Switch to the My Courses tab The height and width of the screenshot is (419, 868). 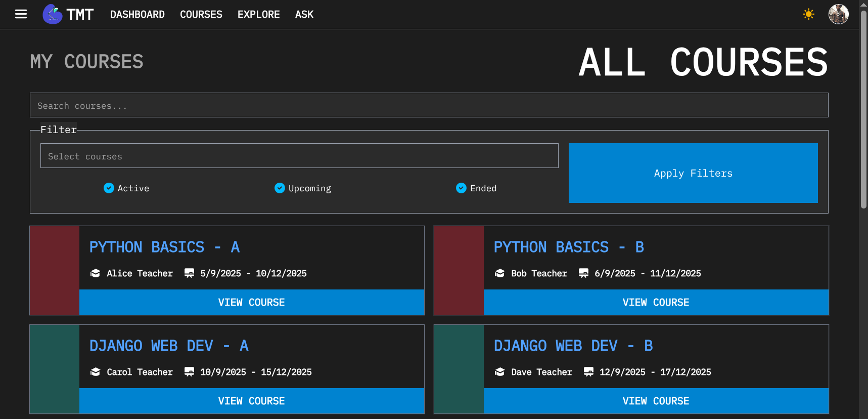[x=86, y=62]
